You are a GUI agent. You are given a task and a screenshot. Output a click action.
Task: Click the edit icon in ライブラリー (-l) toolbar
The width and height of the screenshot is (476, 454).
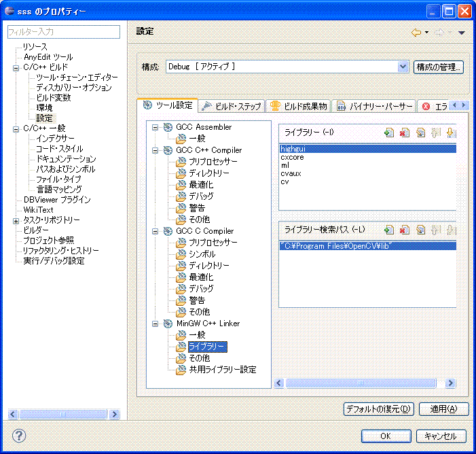click(420, 133)
